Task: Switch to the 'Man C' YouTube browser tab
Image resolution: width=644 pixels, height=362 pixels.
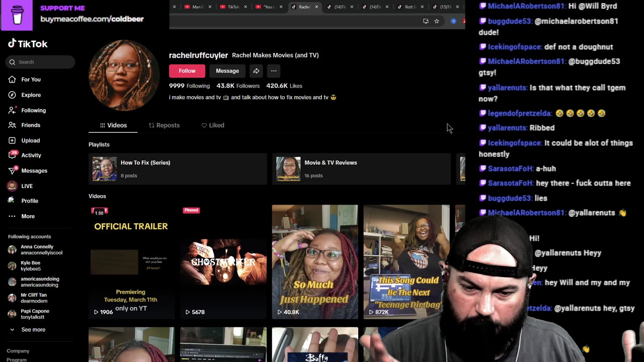Action: click(x=197, y=7)
